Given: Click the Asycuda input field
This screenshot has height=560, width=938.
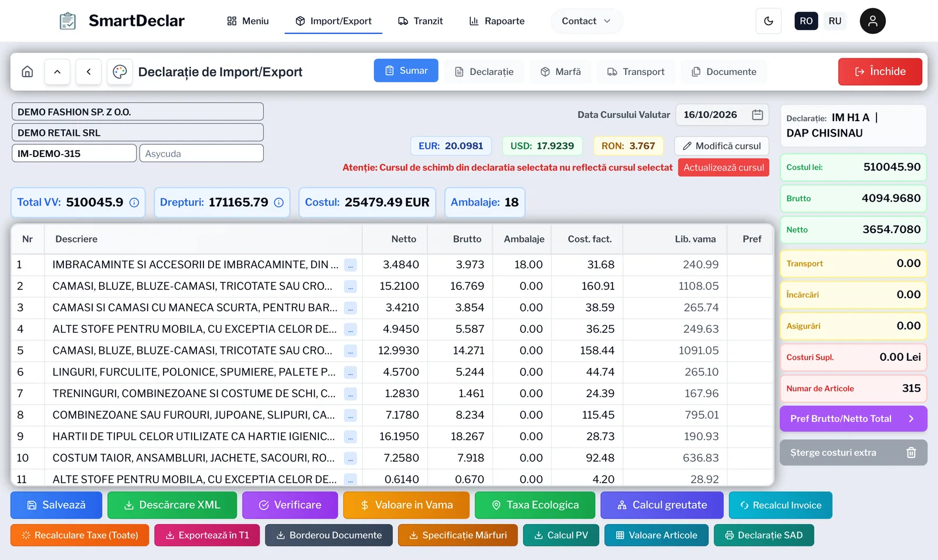Looking at the screenshot, I should click(202, 153).
